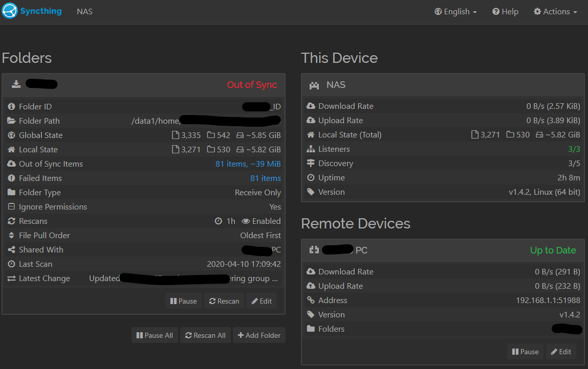Click the Add Folder button

click(259, 335)
